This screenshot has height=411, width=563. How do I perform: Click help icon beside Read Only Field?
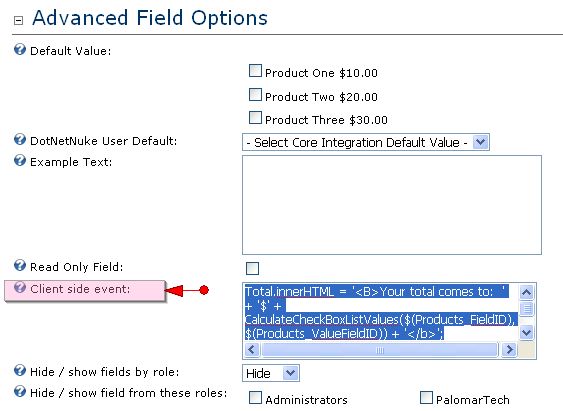coord(20,266)
